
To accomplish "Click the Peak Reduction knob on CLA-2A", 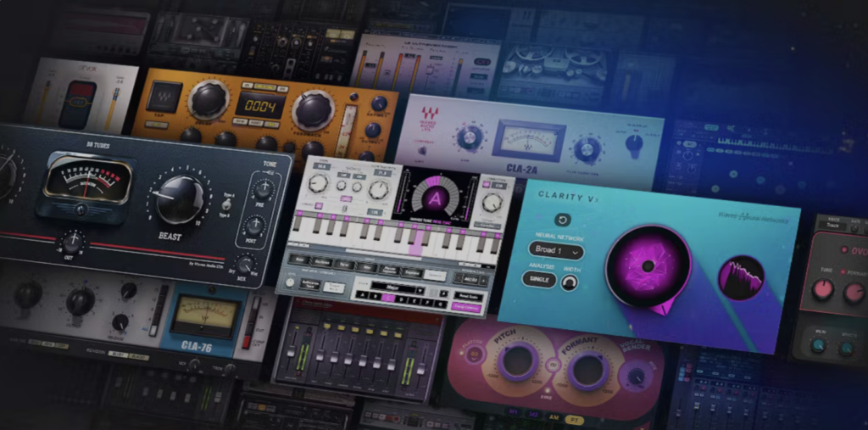I will point(587,148).
